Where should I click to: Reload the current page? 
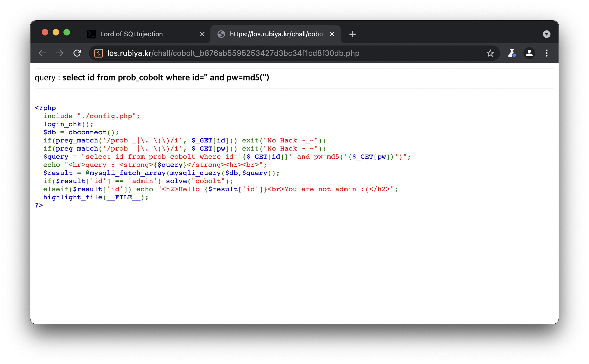point(77,53)
